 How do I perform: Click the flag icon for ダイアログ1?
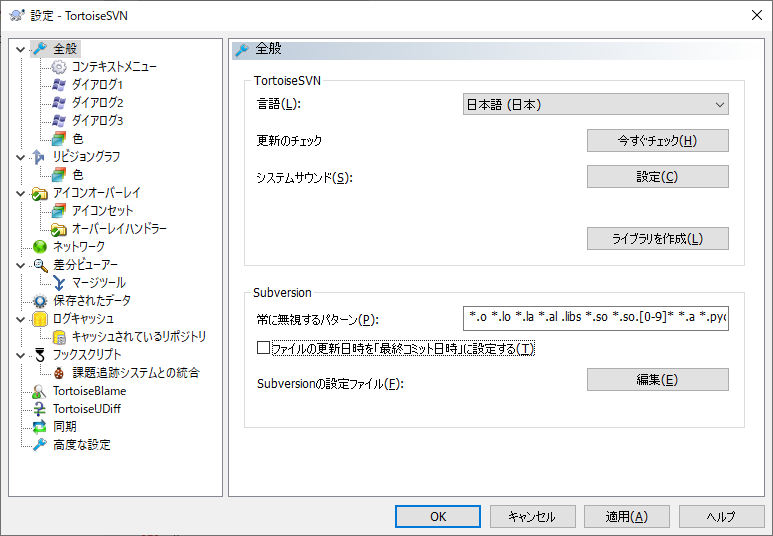click(x=59, y=84)
